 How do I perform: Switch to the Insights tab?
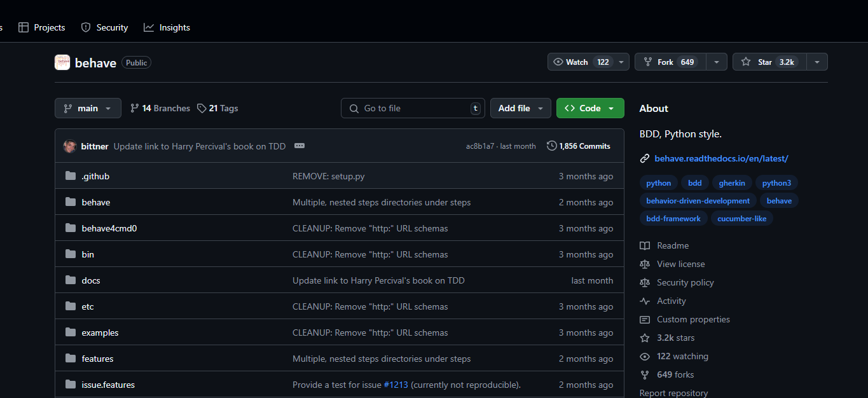167,27
